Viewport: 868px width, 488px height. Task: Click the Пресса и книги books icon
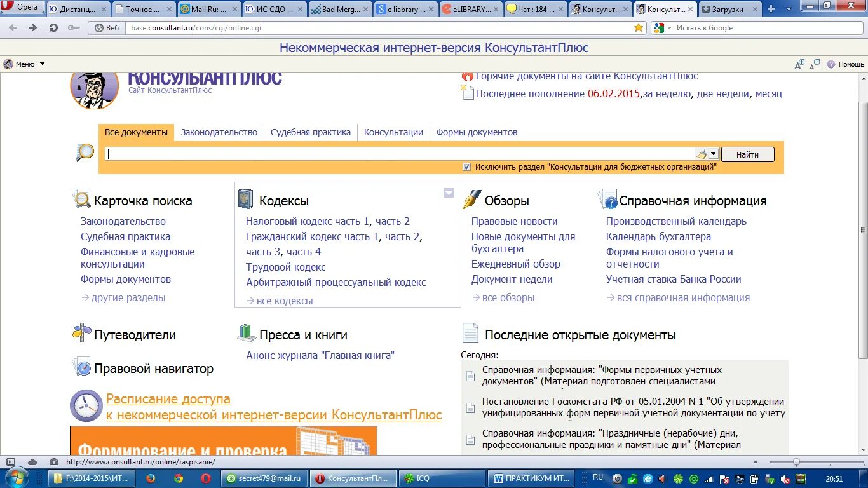(247, 333)
